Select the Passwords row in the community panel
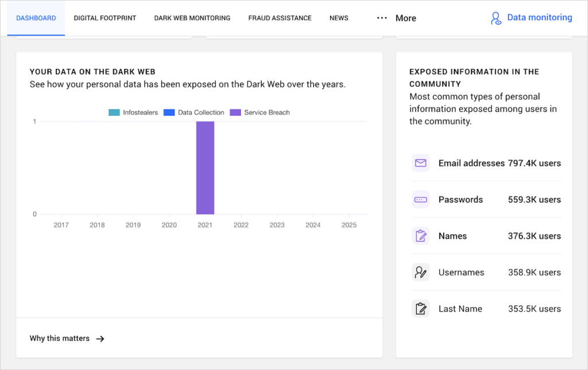Image resolution: width=588 pixels, height=370 pixels. tap(485, 199)
